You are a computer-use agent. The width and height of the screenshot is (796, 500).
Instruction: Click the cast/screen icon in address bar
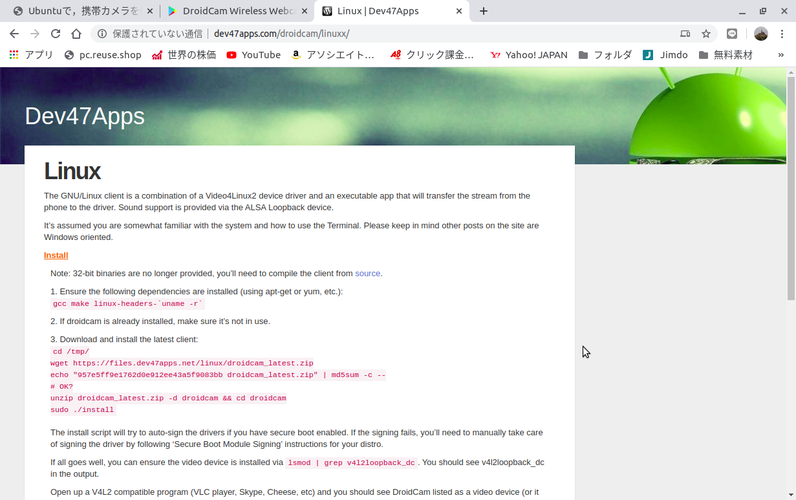click(685, 34)
